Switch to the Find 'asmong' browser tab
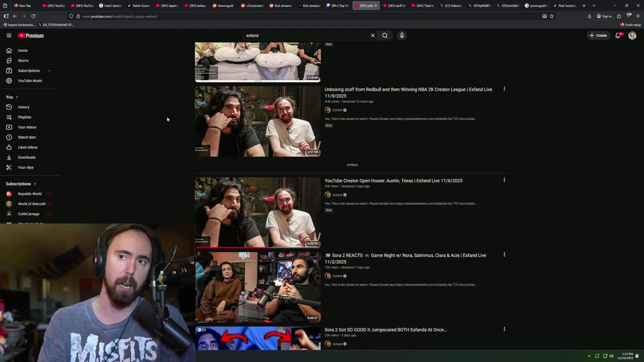The image size is (644, 362). pyautogui.click(x=565, y=6)
